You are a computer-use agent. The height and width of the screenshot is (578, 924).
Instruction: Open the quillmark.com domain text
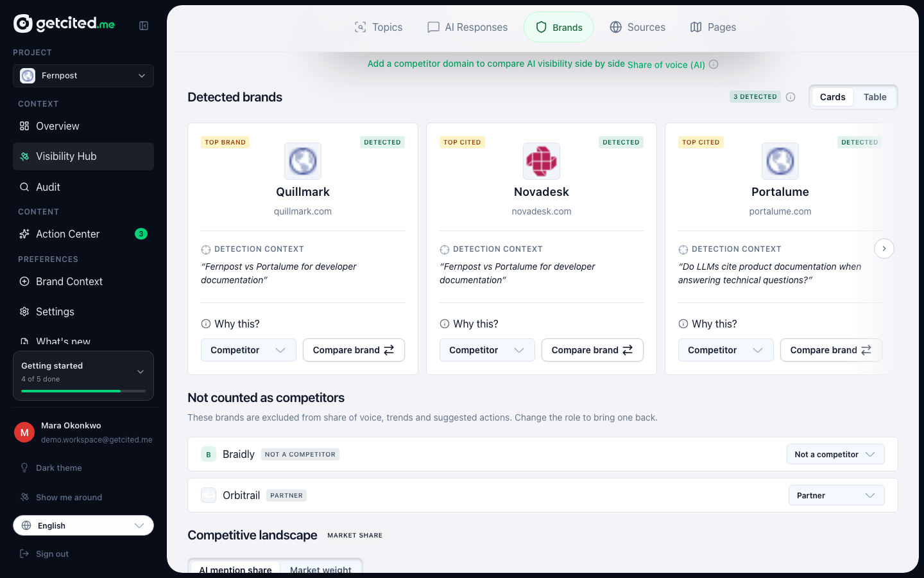[x=303, y=211]
